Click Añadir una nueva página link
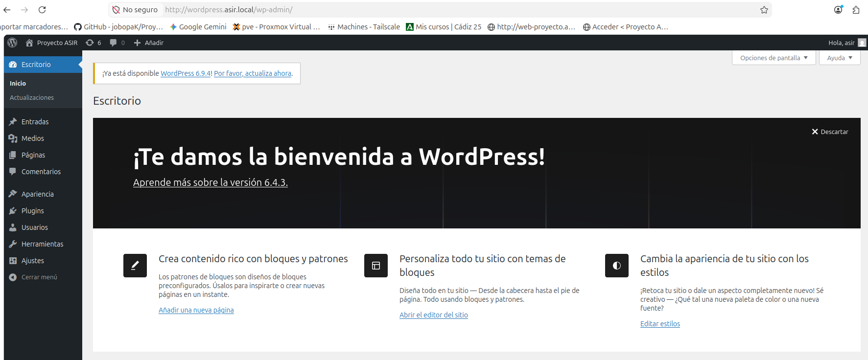Image resolution: width=868 pixels, height=360 pixels. (x=196, y=310)
